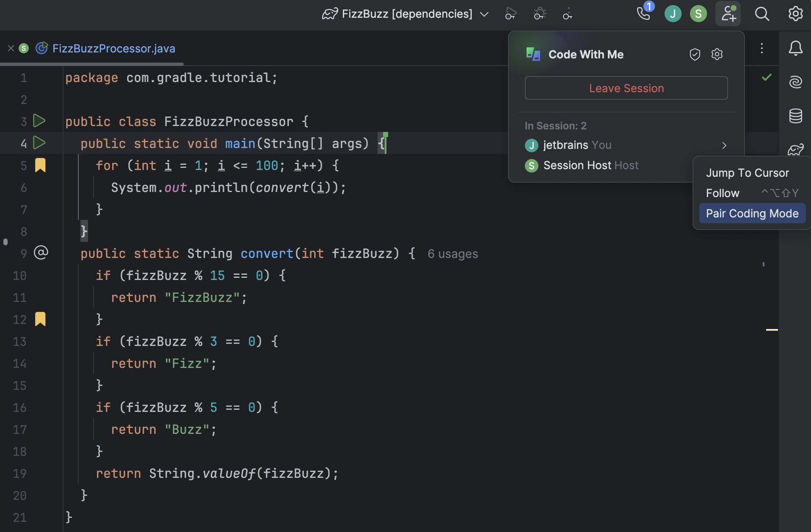Click the Leave Session button
The height and width of the screenshot is (532, 811).
click(626, 88)
